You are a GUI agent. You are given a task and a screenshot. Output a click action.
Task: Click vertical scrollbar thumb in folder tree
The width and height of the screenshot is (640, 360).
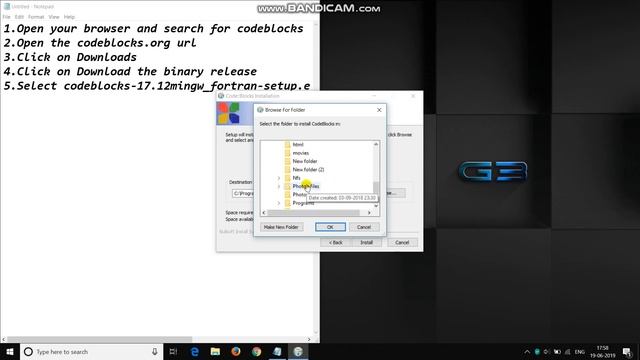376,188
